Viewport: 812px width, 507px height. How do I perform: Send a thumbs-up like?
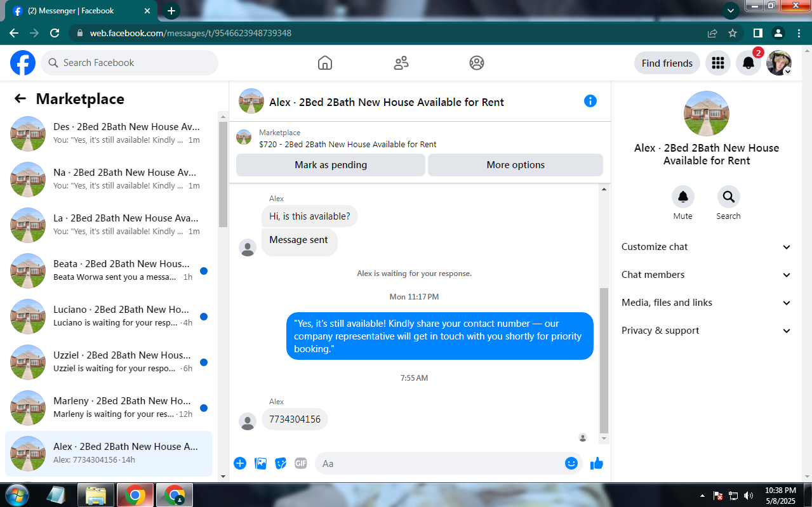tap(597, 463)
